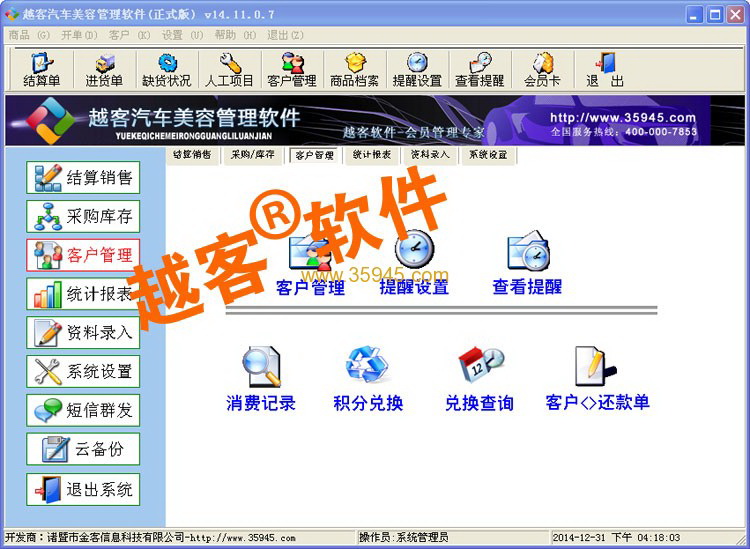
Task: Open 提醒设置 in the top toolbar
Action: coord(417,70)
